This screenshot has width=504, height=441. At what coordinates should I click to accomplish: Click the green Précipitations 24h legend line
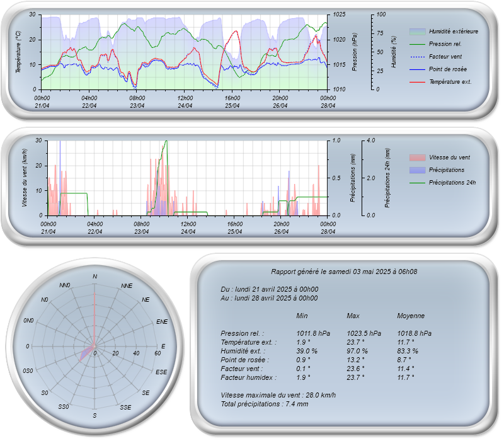[x=417, y=183]
